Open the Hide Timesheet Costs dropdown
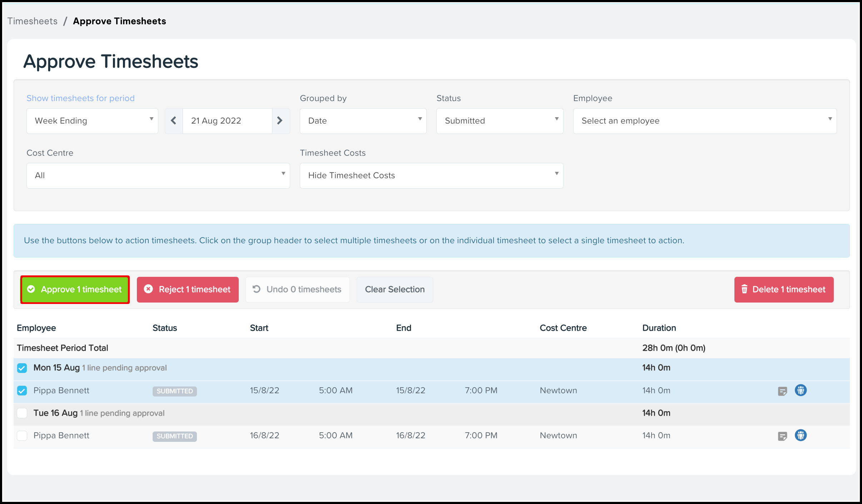Image resolution: width=862 pixels, height=504 pixels. (431, 176)
